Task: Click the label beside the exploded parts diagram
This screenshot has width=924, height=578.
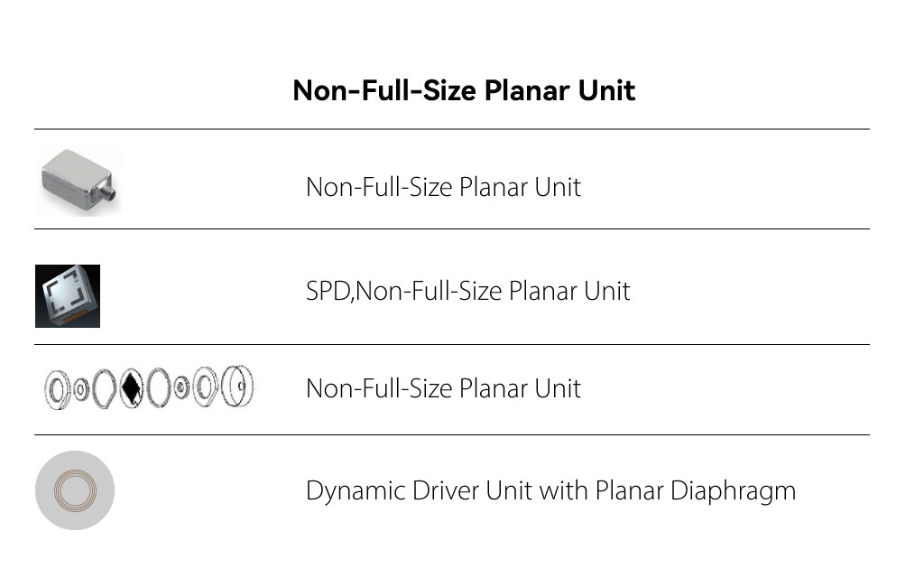Action: [443, 388]
